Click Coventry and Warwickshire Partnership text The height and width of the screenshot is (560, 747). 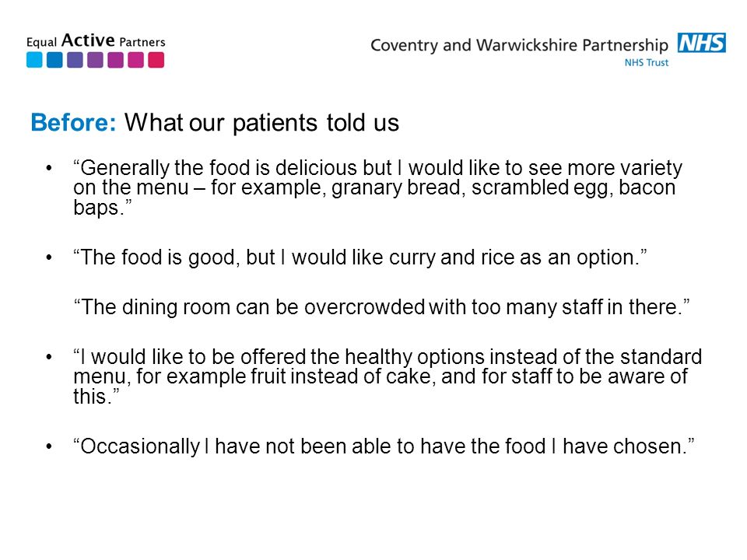tap(519, 45)
